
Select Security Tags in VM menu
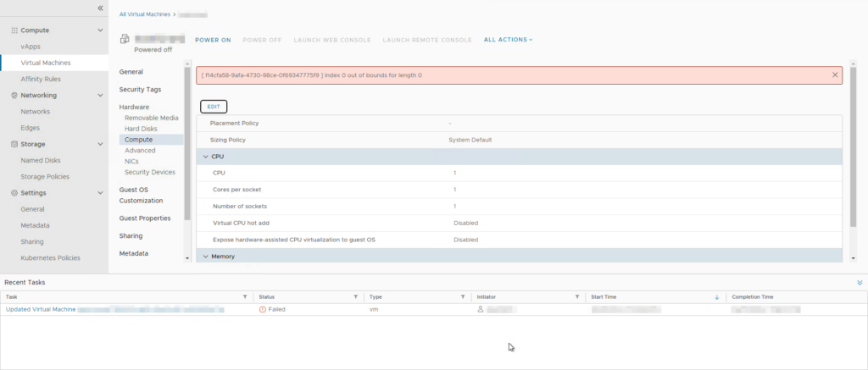point(140,90)
